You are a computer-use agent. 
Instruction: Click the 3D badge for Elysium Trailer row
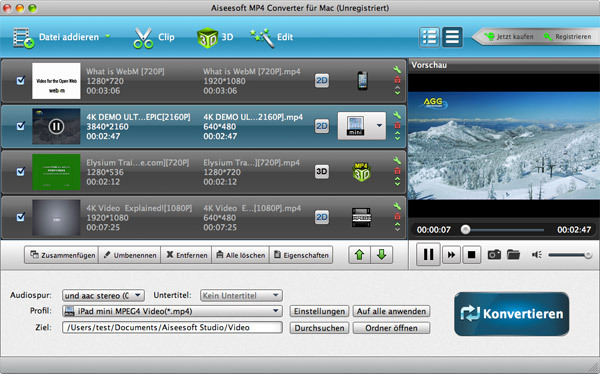322,171
